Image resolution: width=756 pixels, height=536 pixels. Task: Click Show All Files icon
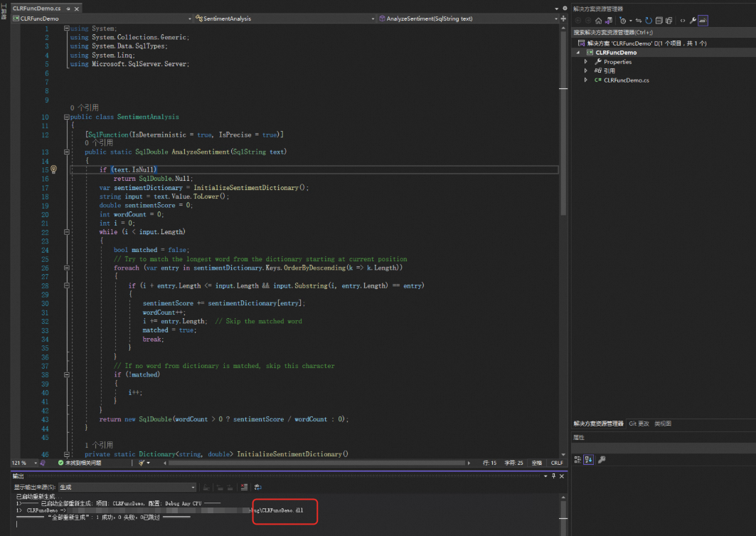tap(669, 21)
